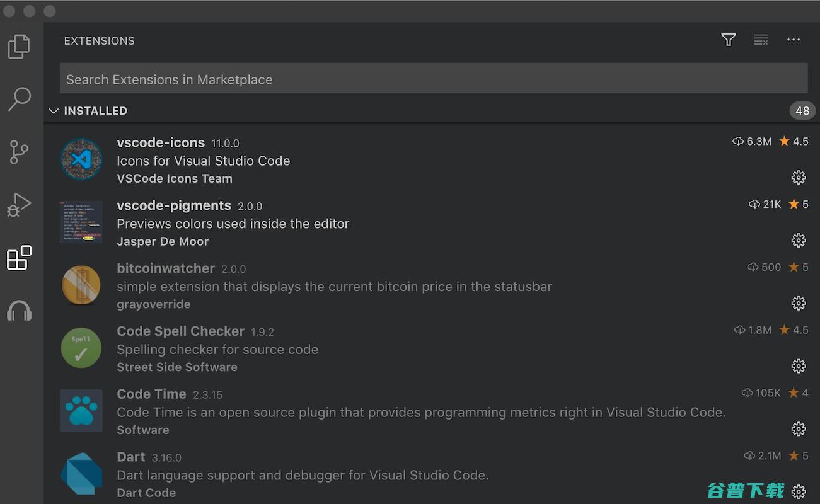Click publisher VSCode Icons Team

(x=175, y=178)
